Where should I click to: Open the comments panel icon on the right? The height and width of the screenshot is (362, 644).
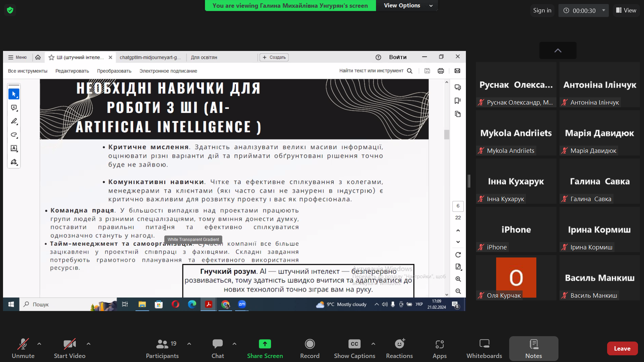coord(458,87)
